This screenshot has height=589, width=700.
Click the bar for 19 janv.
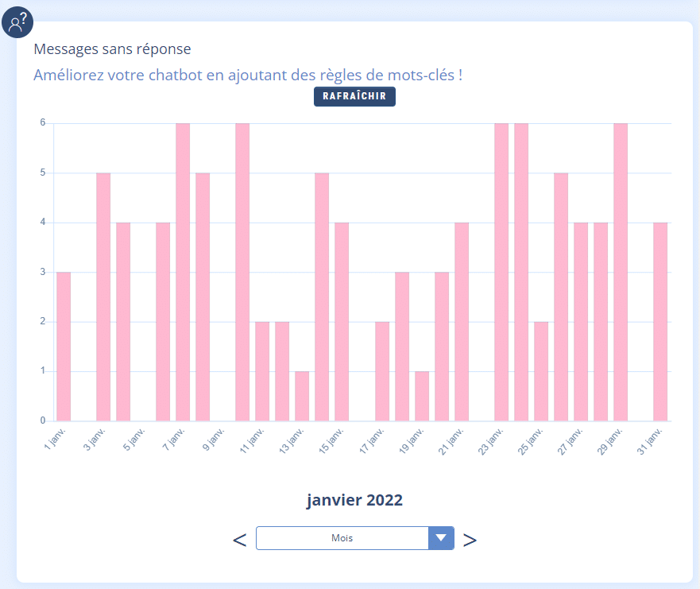point(422,396)
